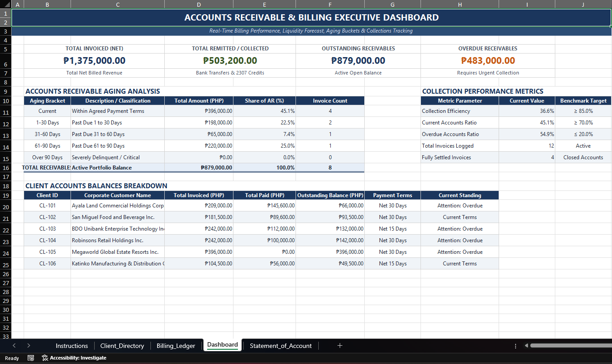This screenshot has height=364, width=612.
Task: Select column D header
Action: pos(199,4)
